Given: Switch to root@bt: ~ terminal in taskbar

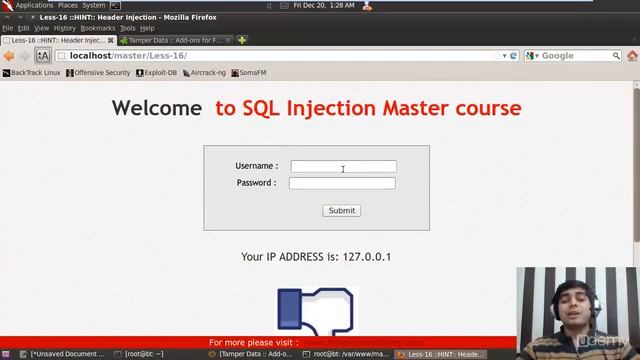Looking at the screenshot, I should point(139,354).
